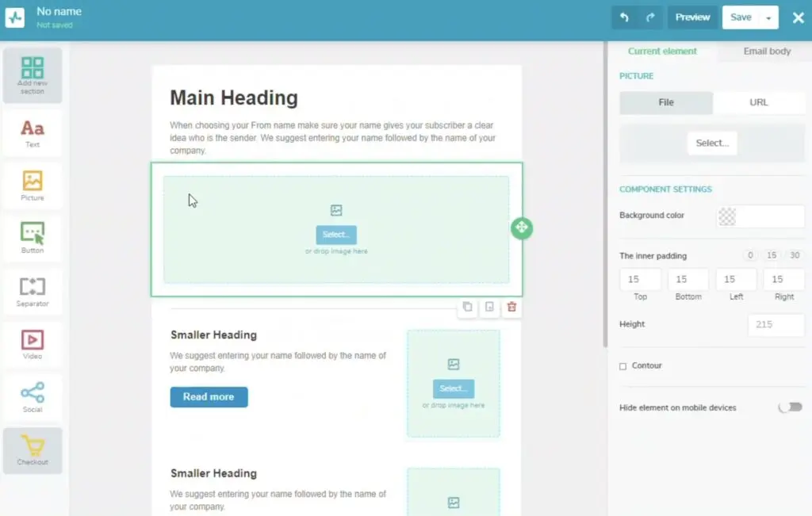
Task: Select the Checkout element in the sidebar
Action: click(33, 450)
